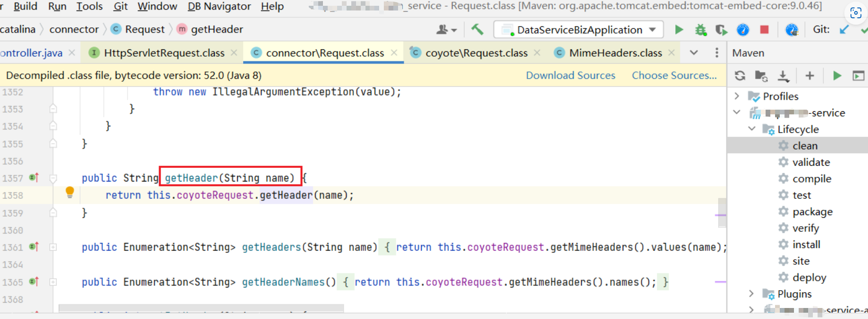Click the Download Sources link
This screenshot has width=868, height=319.
pos(570,76)
